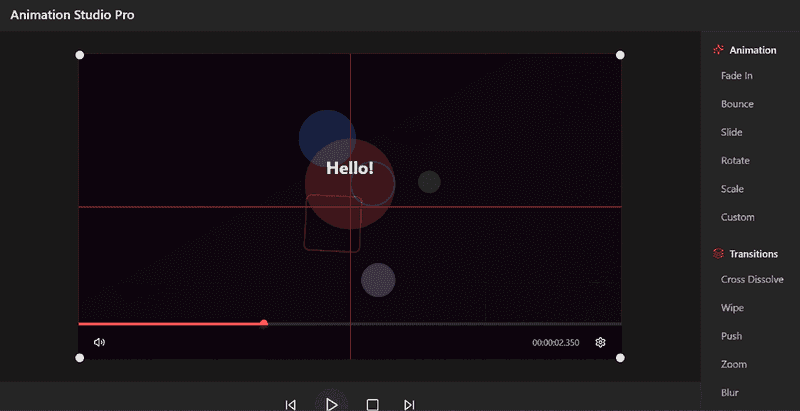Click the top-right canvas resize handle
The width and height of the screenshot is (800, 411).
(x=620, y=55)
